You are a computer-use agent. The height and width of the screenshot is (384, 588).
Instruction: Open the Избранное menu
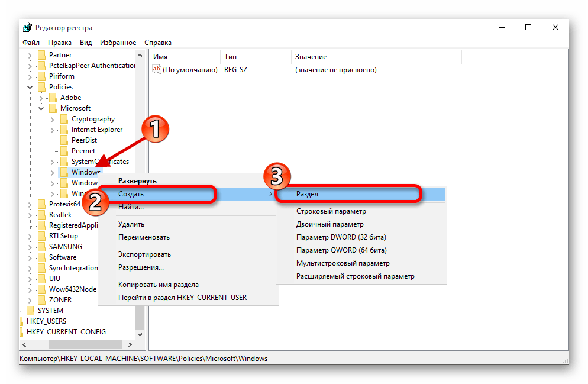point(117,43)
